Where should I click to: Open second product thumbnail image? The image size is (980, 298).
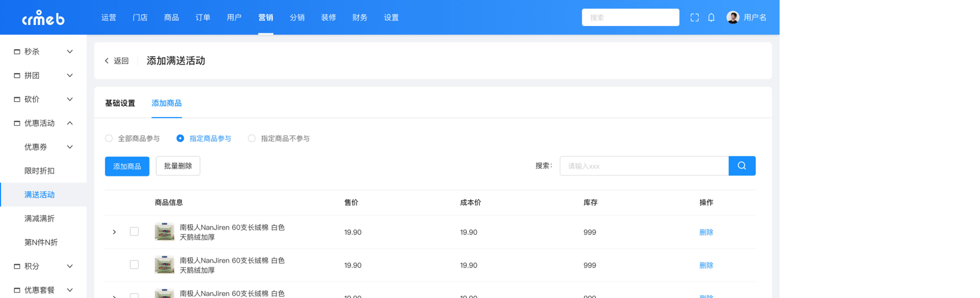coord(164,265)
